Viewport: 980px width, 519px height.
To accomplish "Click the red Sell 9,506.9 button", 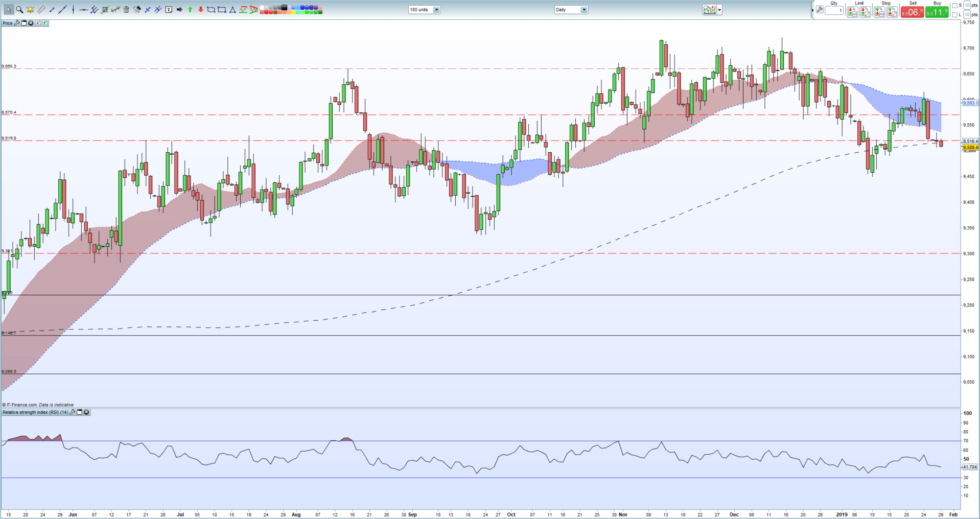I will tap(912, 12).
